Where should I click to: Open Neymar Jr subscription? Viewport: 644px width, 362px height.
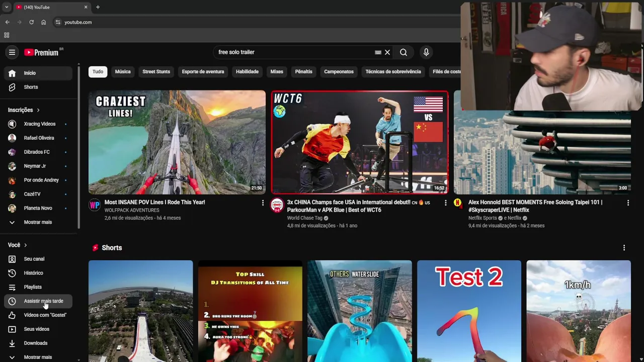point(38,166)
